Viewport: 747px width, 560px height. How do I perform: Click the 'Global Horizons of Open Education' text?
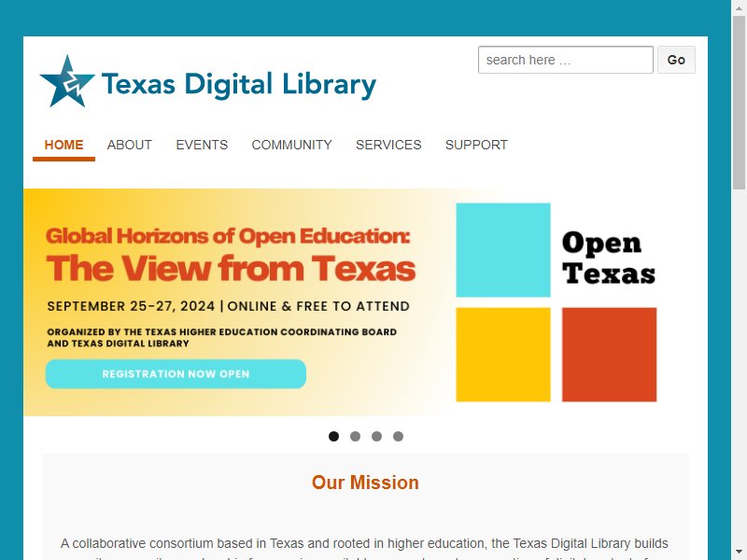coord(228,236)
